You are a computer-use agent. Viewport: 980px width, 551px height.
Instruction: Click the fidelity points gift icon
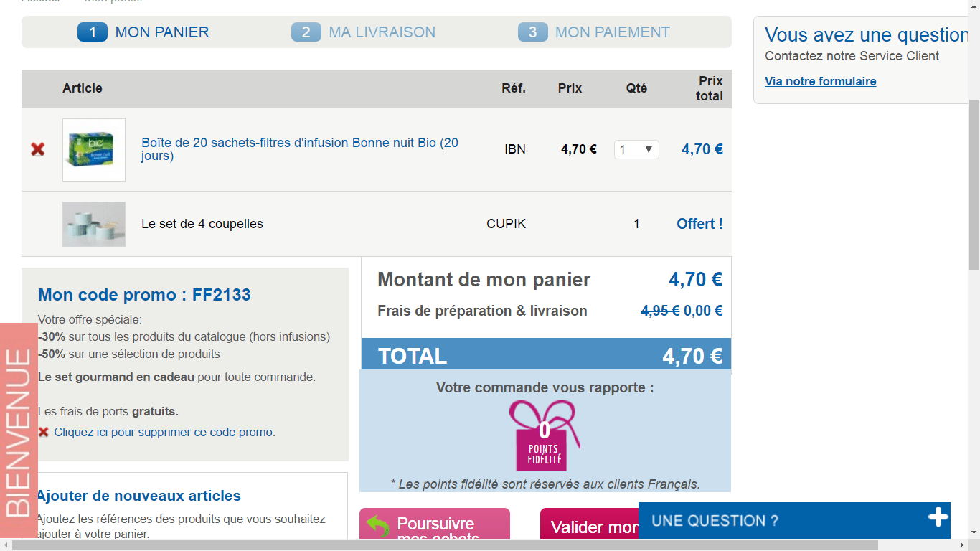(545, 435)
